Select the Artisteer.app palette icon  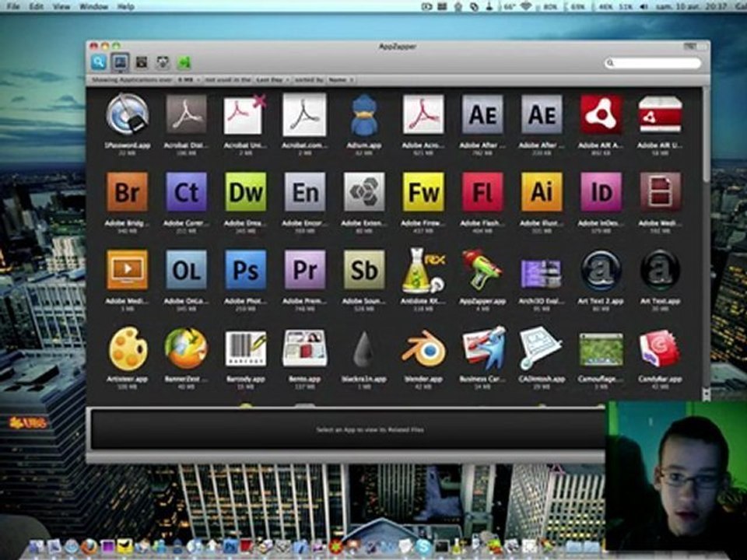point(127,348)
